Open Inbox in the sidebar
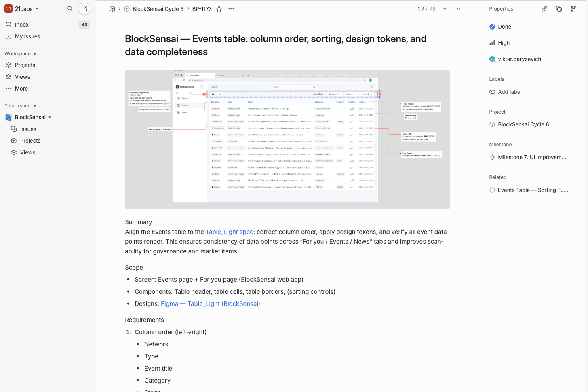The image size is (588, 392). click(x=47, y=25)
